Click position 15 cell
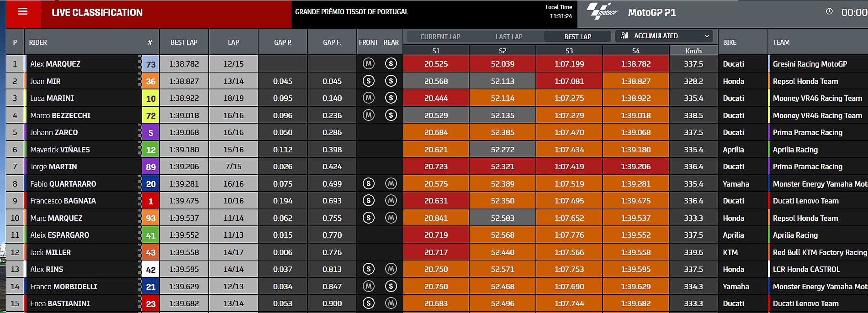 point(15,303)
